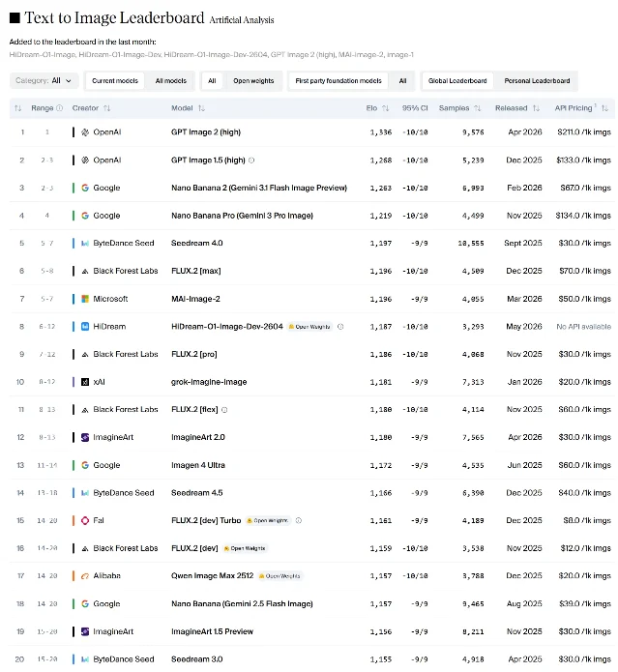Click the Google logo in Nano Banana 2 row

pyautogui.click(x=85, y=188)
